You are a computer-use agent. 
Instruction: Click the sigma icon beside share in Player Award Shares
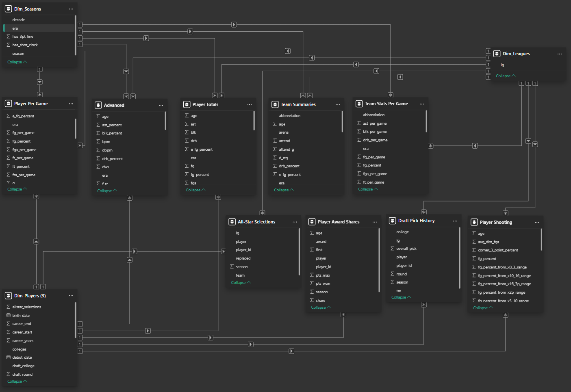click(x=311, y=300)
